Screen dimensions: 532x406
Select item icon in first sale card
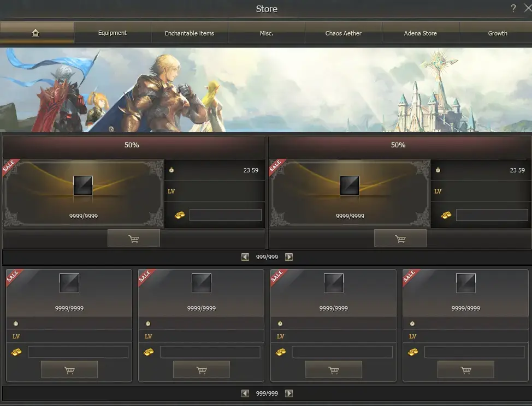click(69, 283)
